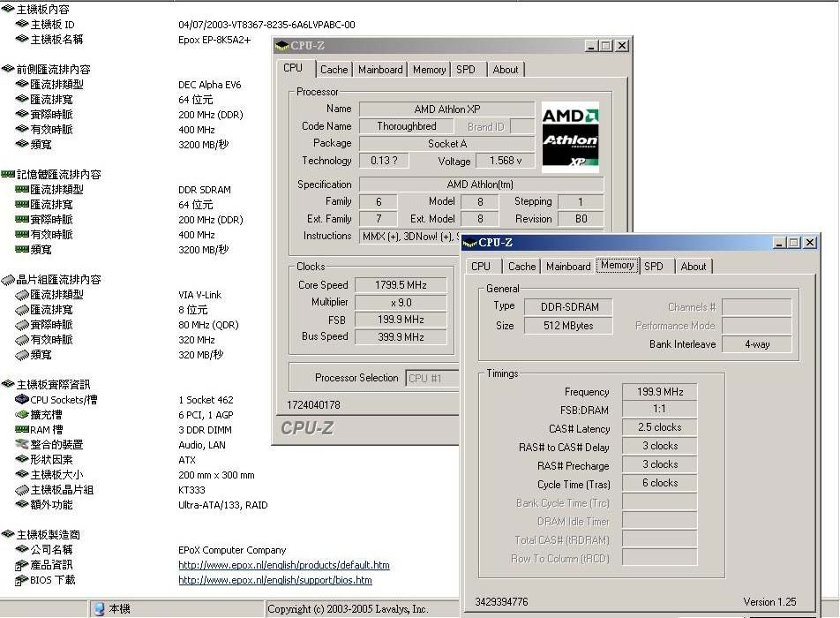
Task: Open About tab in rear CPU-Z window
Action: click(x=506, y=70)
